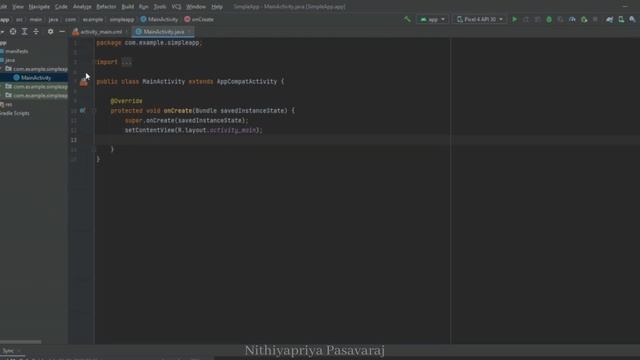
Task: Click Collapse All icon in Project panel
Action: pos(36,31)
